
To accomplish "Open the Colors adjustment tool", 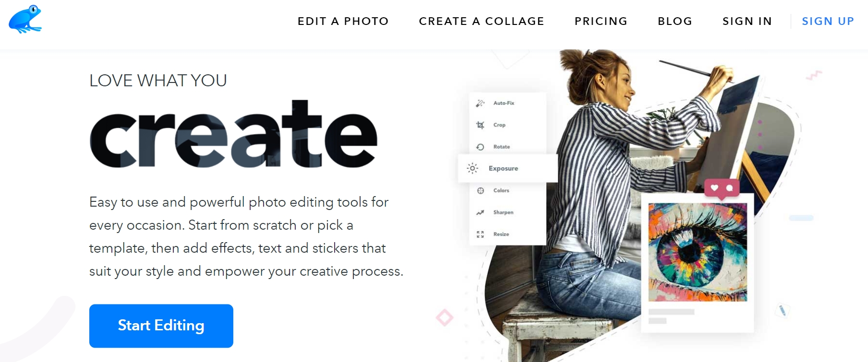I will (501, 190).
